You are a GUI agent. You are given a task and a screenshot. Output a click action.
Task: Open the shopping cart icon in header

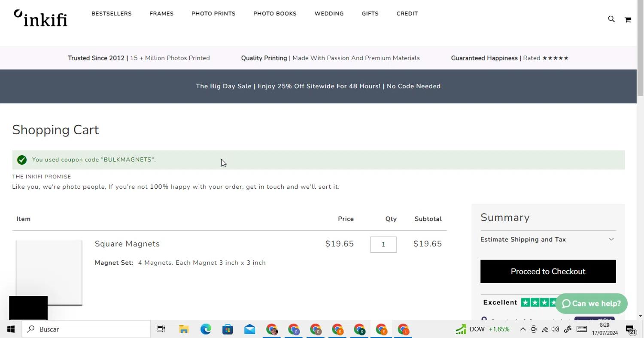628,19
